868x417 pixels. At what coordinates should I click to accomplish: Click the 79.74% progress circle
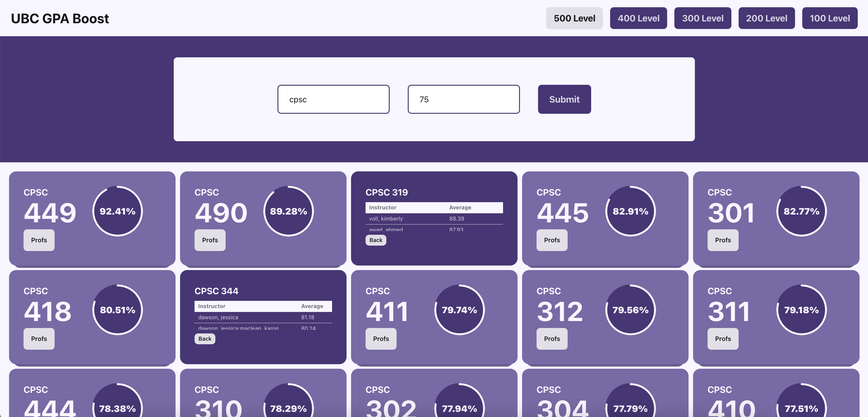coord(459,310)
